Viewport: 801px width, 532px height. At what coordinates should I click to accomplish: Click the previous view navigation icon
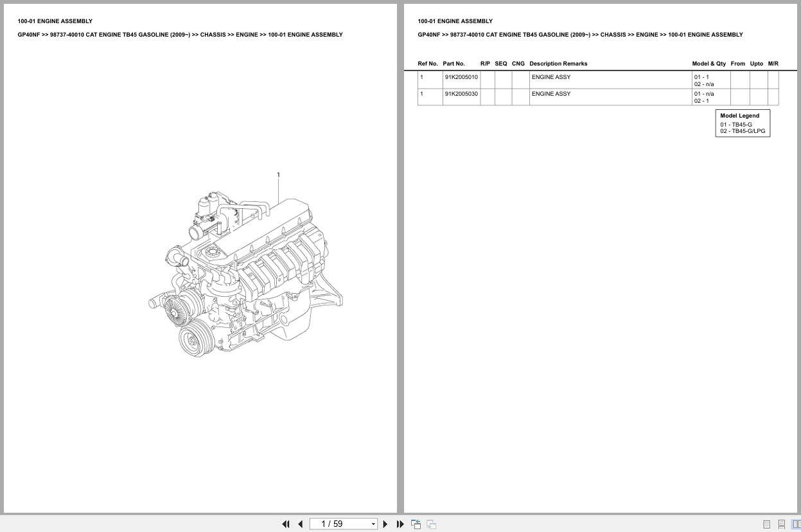[416, 524]
